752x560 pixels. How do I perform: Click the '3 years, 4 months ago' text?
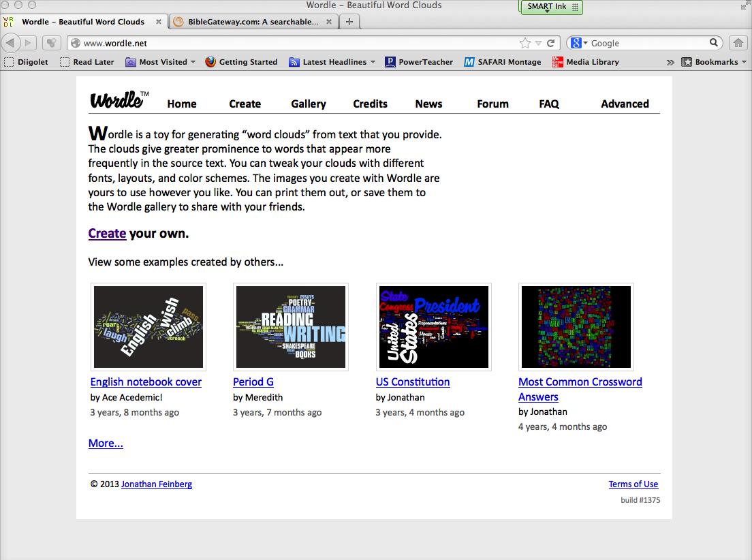420,412
